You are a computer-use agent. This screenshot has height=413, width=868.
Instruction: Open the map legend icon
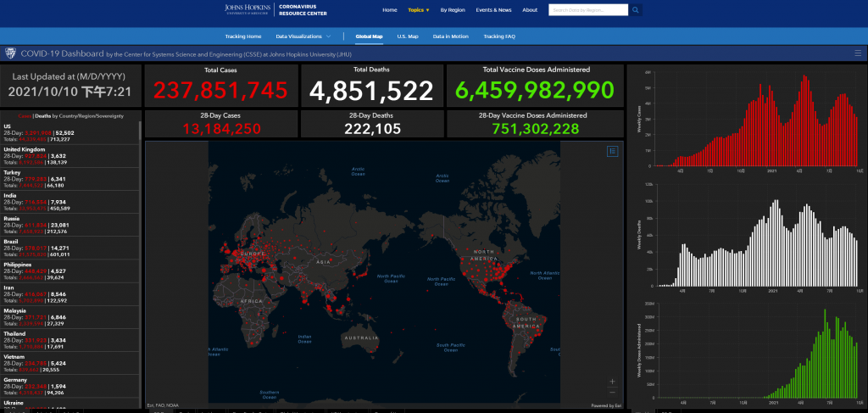click(x=612, y=150)
